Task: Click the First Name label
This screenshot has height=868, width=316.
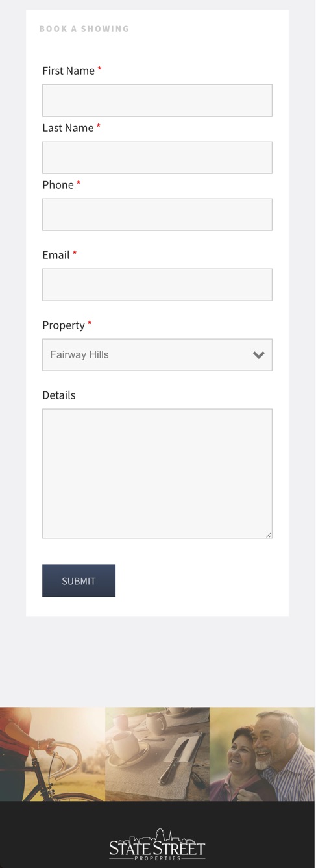Action: pyautogui.click(x=68, y=71)
